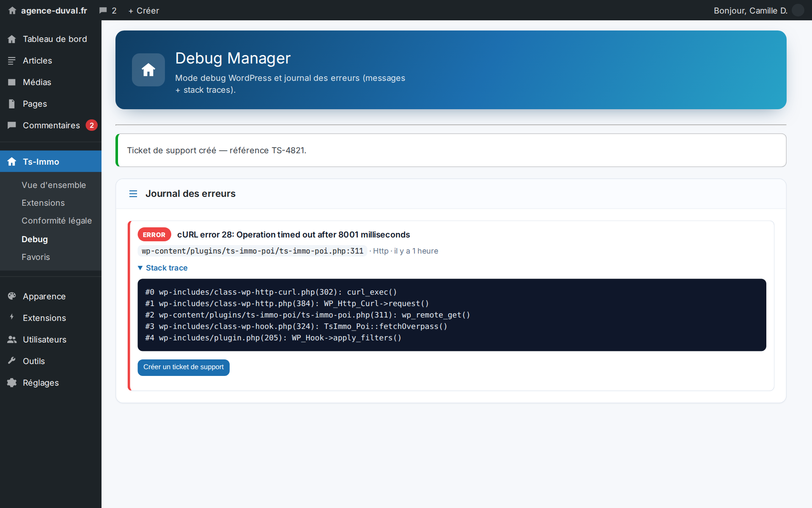
Task: Click stack trace line #4 apply_filters()
Action: pyautogui.click(x=273, y=338)
